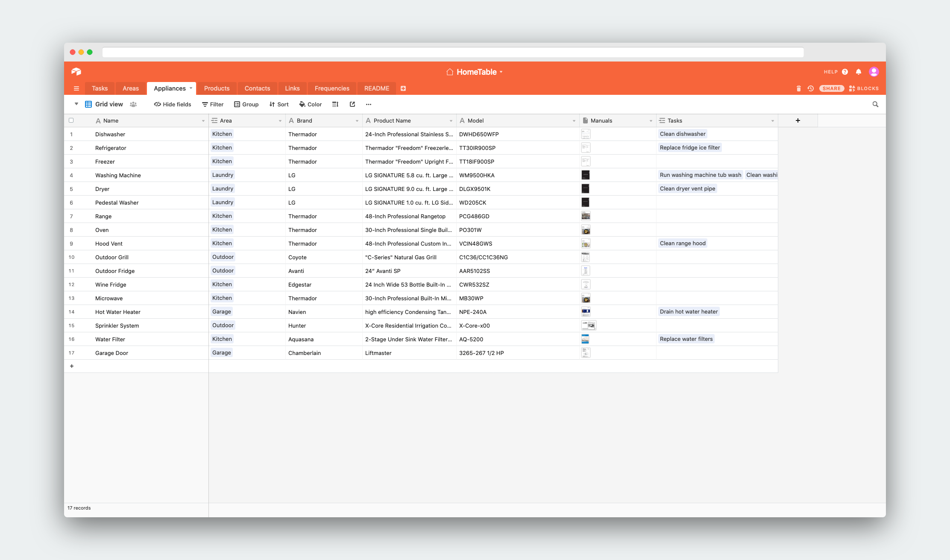Open the HomeTable base title dropdown

(x=475, y=72)
